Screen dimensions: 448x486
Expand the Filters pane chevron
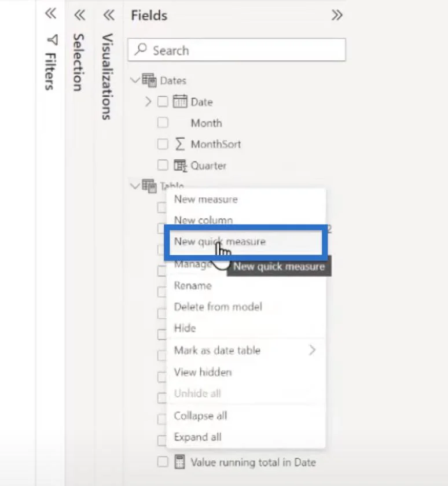50,13
